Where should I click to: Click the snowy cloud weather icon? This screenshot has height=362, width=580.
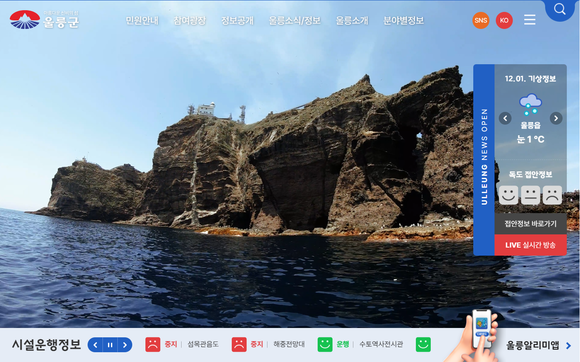coord(530,104)
